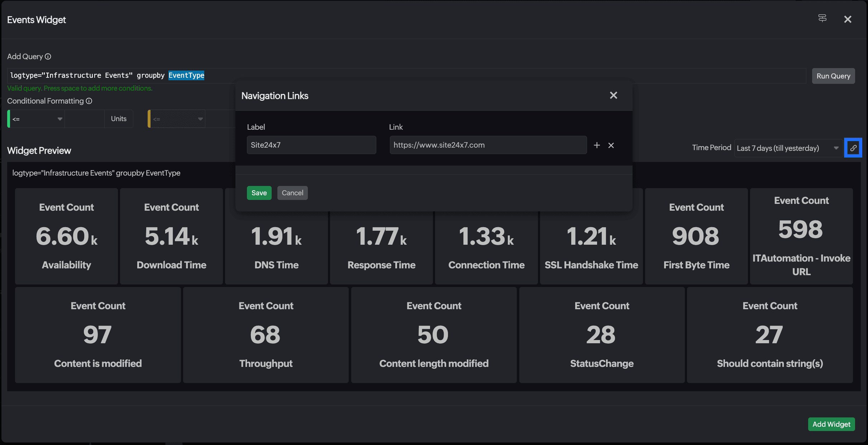Save the navigation link
Viewport: 868px width, 445px height.
click(259, 193)
